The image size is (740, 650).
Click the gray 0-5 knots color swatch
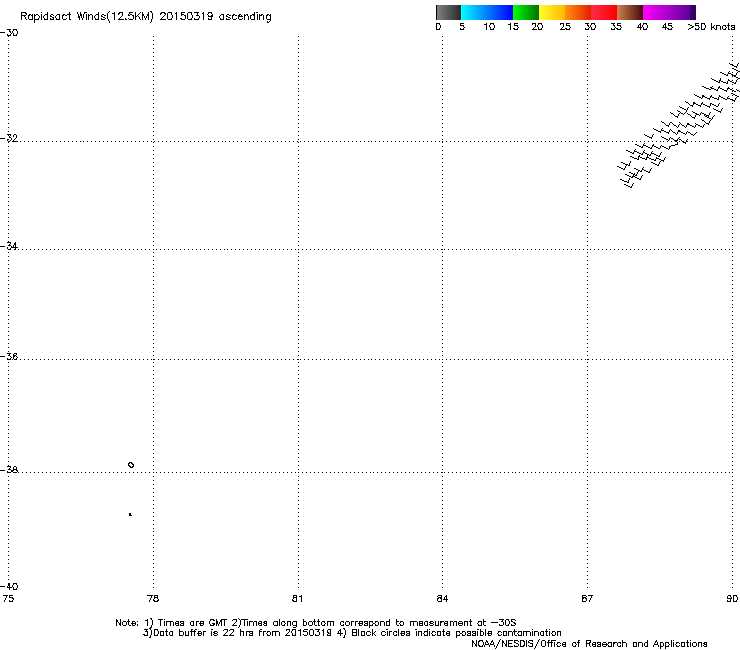[x=448, y=12]
